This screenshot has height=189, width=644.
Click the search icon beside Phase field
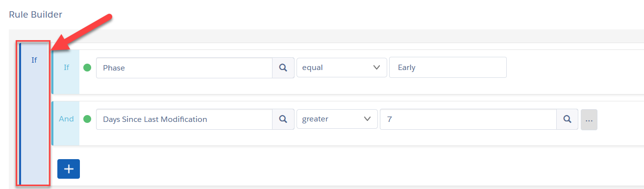pos(283,68)
